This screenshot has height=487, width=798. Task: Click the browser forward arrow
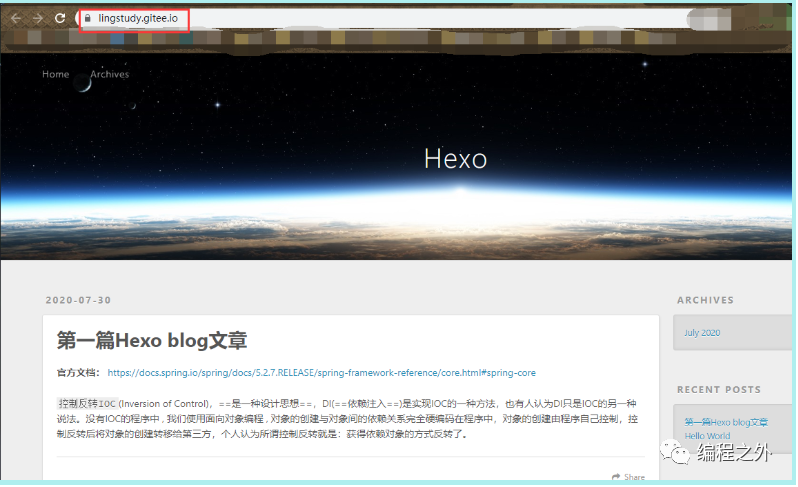tap(38, 18)
